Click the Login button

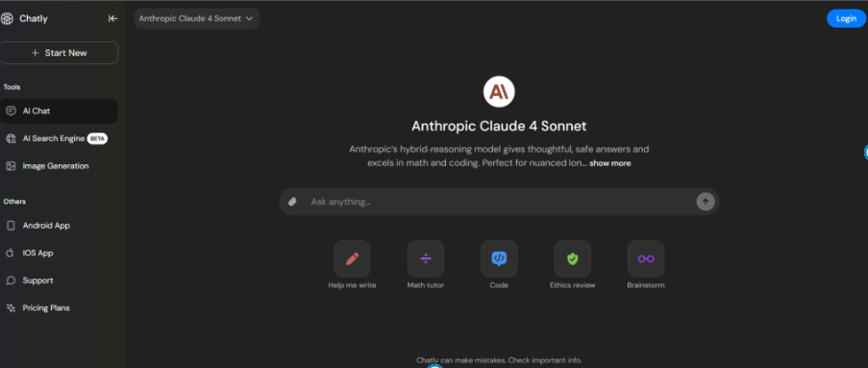pyautogui.click(x=846, y=19)
